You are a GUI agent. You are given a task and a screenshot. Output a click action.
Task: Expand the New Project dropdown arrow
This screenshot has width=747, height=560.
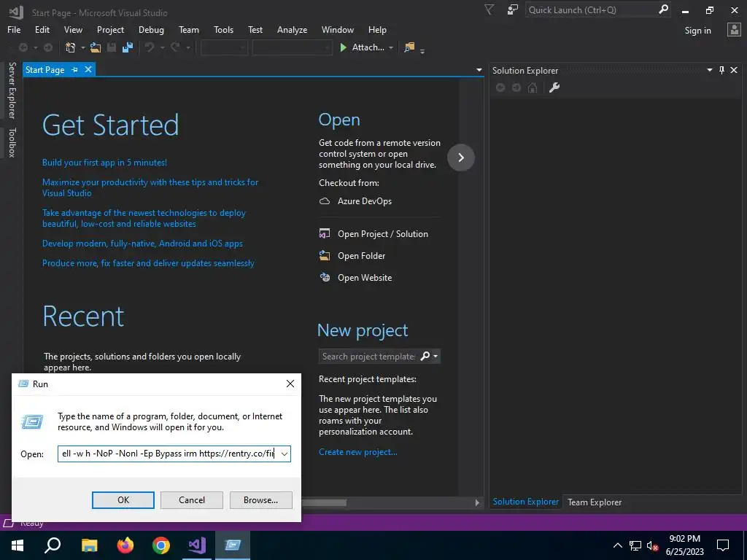point(83,47)
